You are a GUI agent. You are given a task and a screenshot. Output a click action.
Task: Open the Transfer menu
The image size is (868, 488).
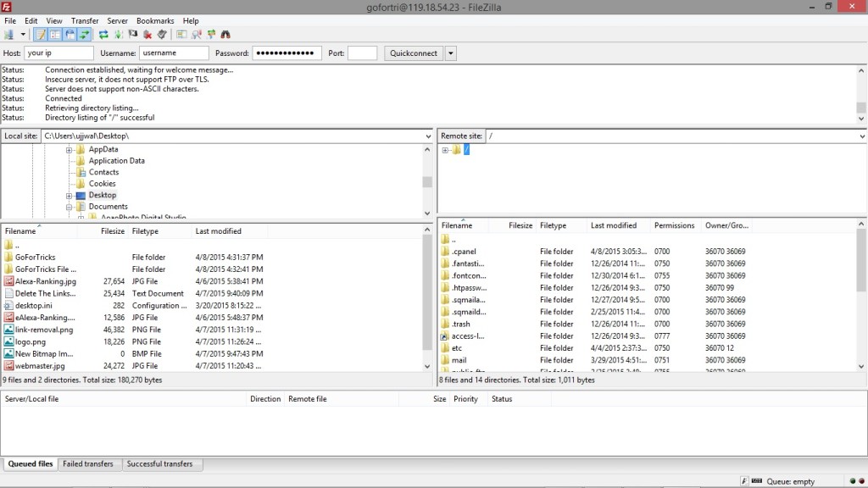coord(85,20)
